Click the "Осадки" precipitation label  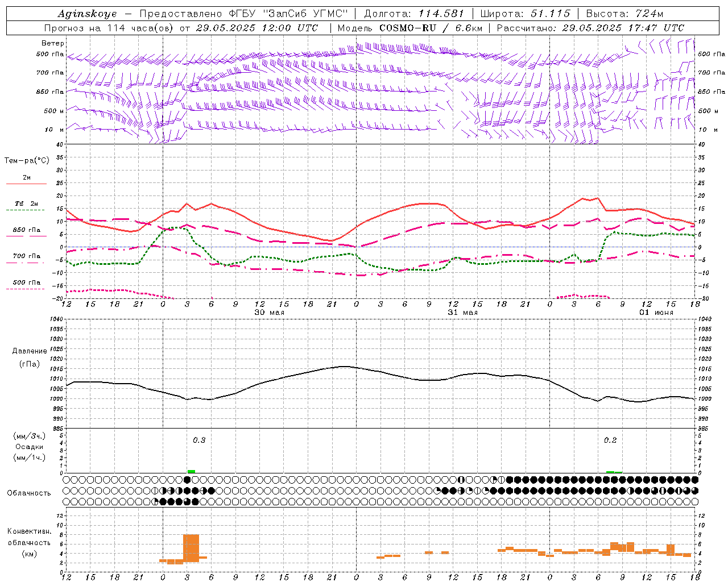click(x=30, y=447)
